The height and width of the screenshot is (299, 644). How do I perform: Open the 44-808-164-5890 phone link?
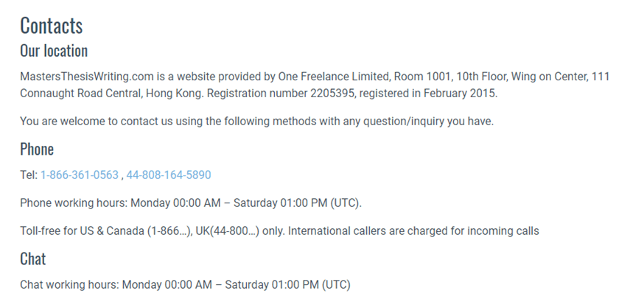[x=169, y=175]
